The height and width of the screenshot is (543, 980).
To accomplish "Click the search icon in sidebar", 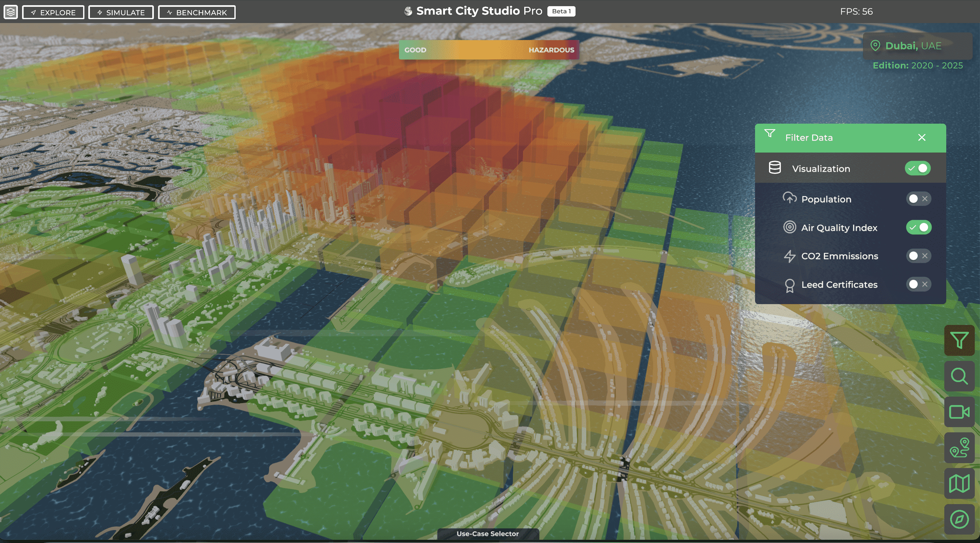I will pos(959,376).
